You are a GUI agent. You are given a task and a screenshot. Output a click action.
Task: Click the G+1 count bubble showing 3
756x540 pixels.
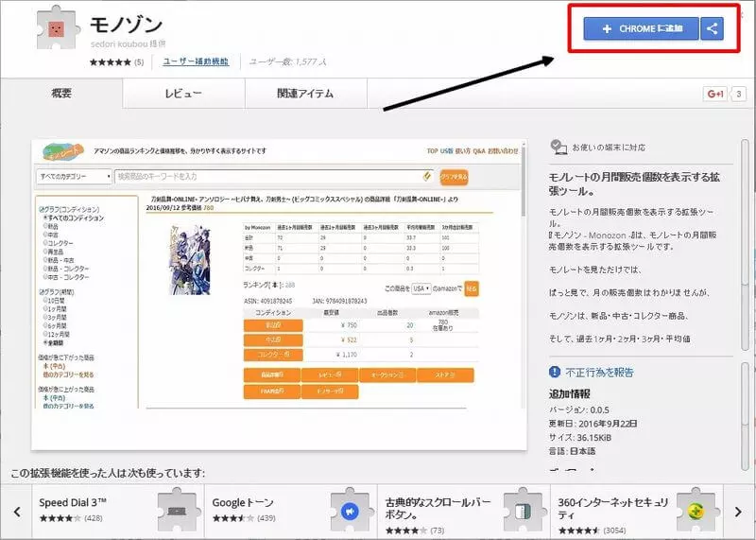[x=739, y=94]
